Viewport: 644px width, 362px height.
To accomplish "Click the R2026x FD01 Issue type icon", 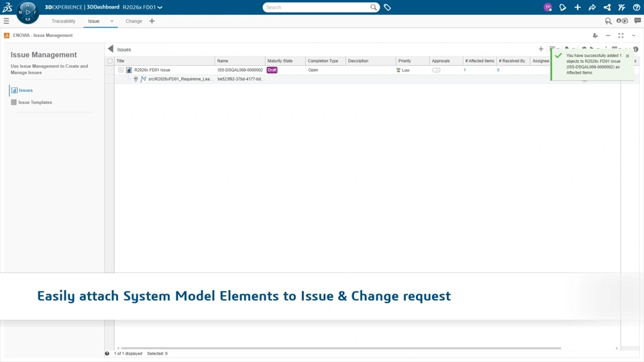I will click(x=129, y=70).
